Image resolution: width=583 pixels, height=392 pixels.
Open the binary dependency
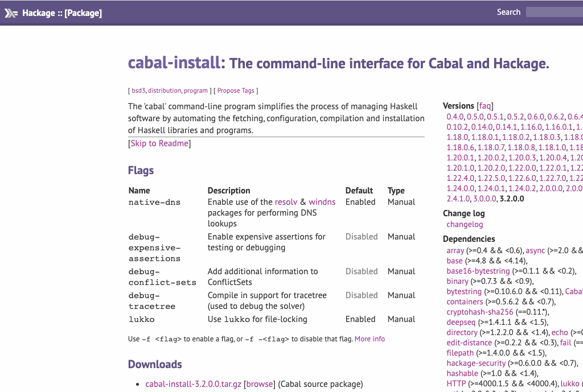pos(457,281)
